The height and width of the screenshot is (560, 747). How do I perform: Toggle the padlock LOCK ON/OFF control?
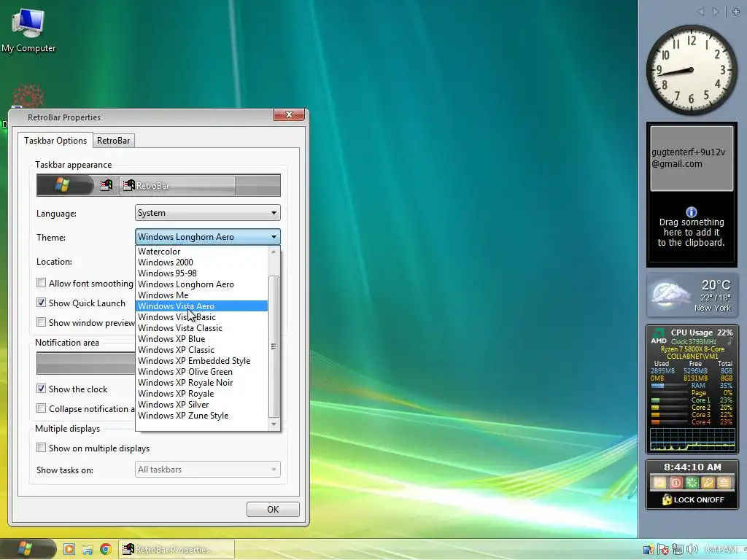click(693, 499)
